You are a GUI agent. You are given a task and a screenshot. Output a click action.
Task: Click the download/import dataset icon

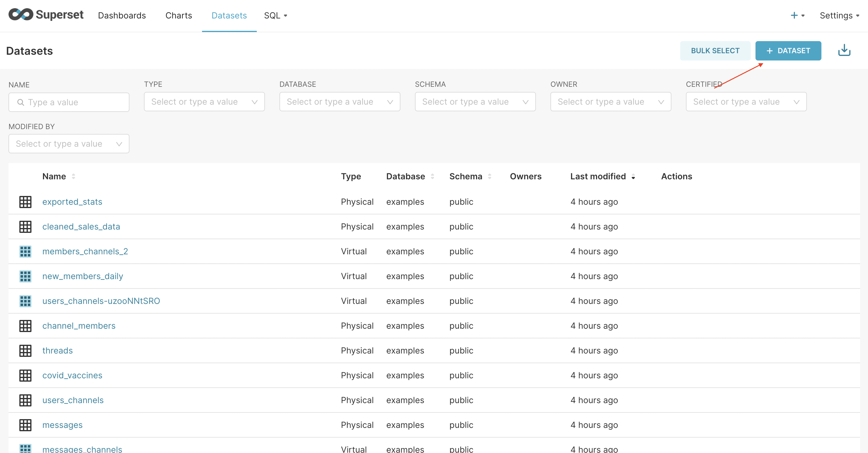(x=844, y=51)
